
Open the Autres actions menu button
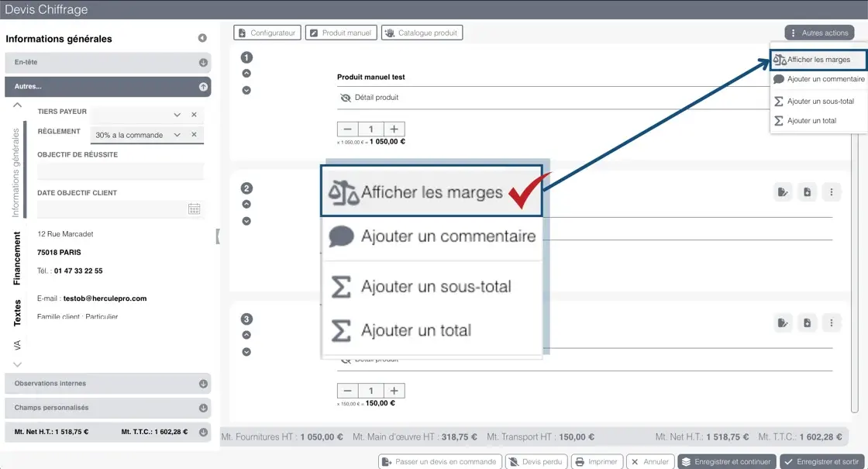(819, 33)
